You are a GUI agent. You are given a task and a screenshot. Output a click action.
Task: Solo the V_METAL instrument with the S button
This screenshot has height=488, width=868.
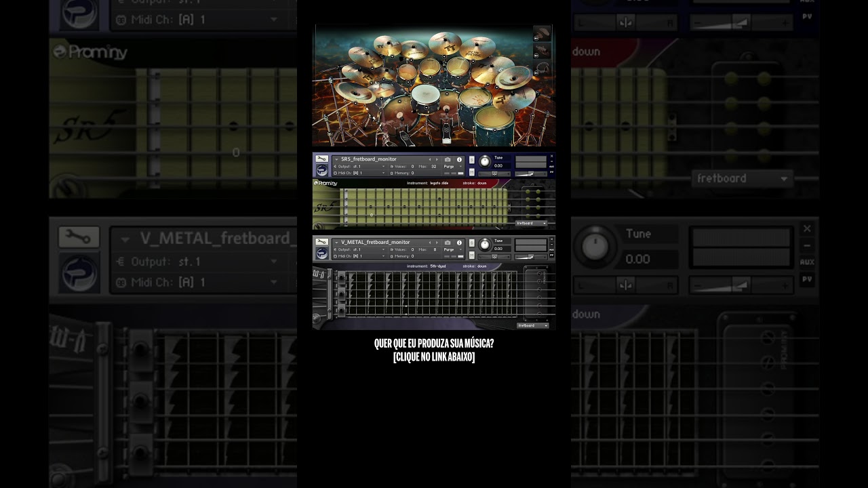(472, 243)
